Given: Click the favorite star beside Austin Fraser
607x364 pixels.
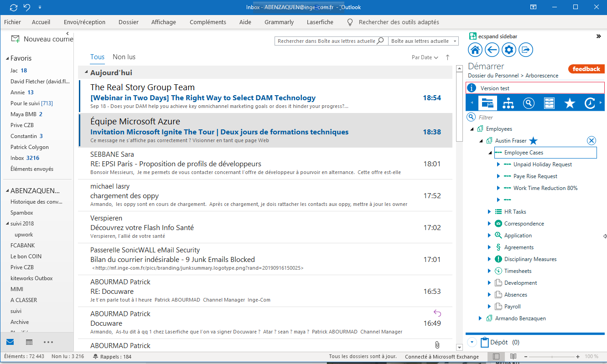Looking at the screenshot, I should [x=533, y=141].
